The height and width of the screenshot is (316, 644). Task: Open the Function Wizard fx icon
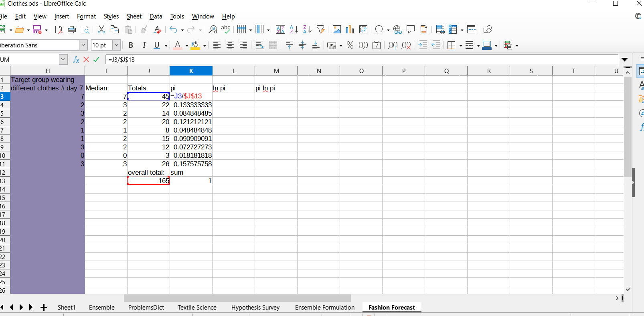tap(76, 59)
